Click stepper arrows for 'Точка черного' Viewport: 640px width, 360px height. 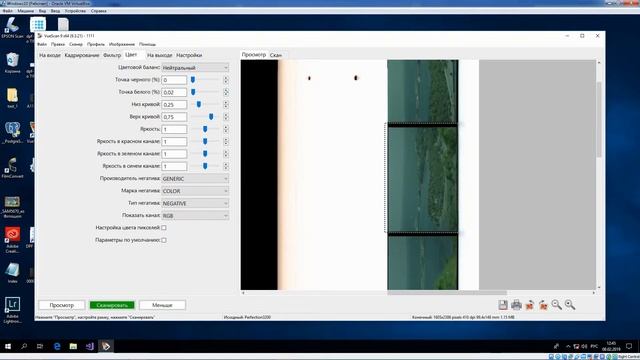(x=226, y=80)
